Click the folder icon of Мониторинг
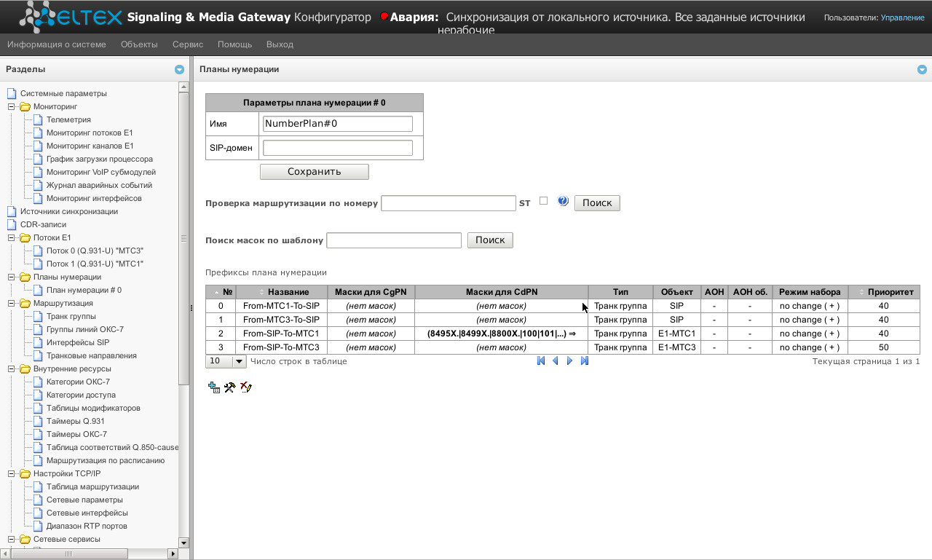 [25, 106]
